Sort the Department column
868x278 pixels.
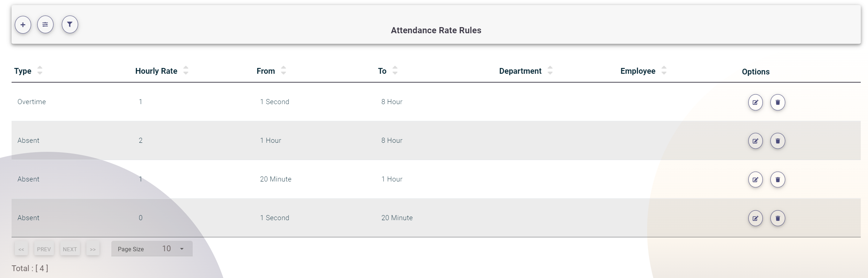click(x=550, y=71)
